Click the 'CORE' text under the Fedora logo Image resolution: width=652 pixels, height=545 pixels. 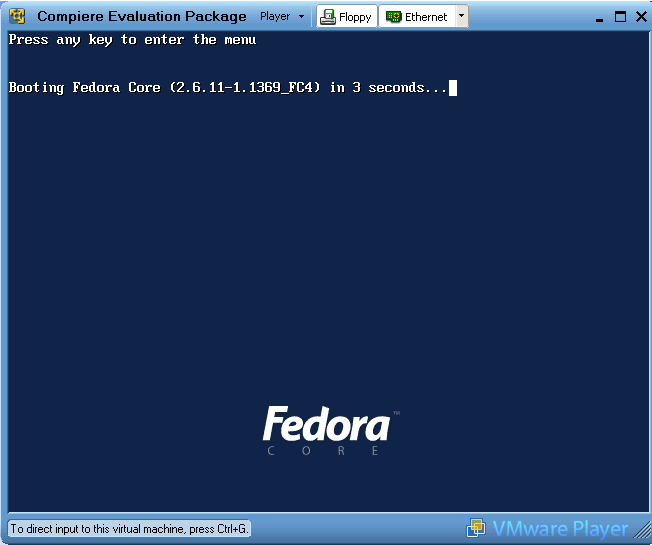[324, 451]
